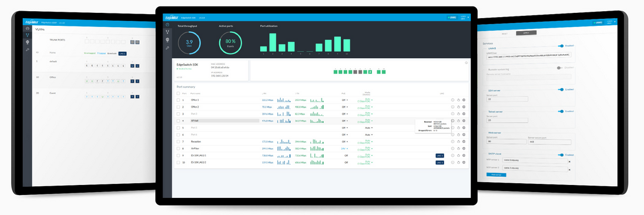The width and height of the screenshot is (644, 215).
Task: Sort by RX column header
Action: (x=264, y=93)
